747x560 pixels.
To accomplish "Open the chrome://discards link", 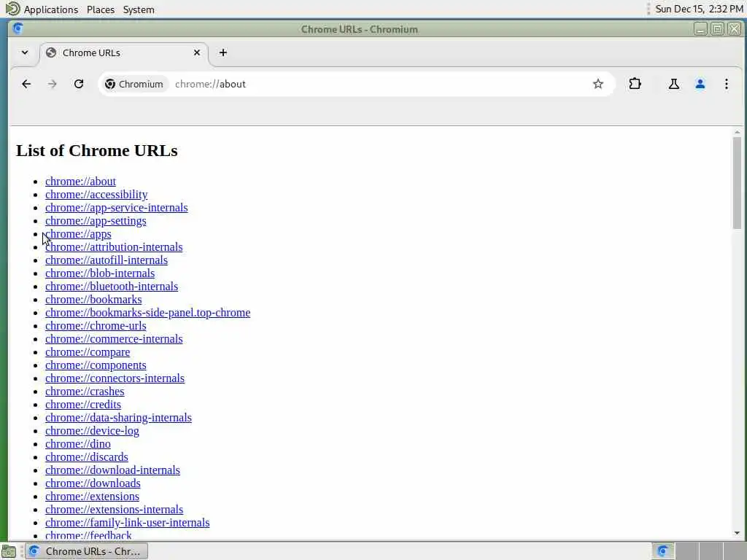I will click(87, 456).
